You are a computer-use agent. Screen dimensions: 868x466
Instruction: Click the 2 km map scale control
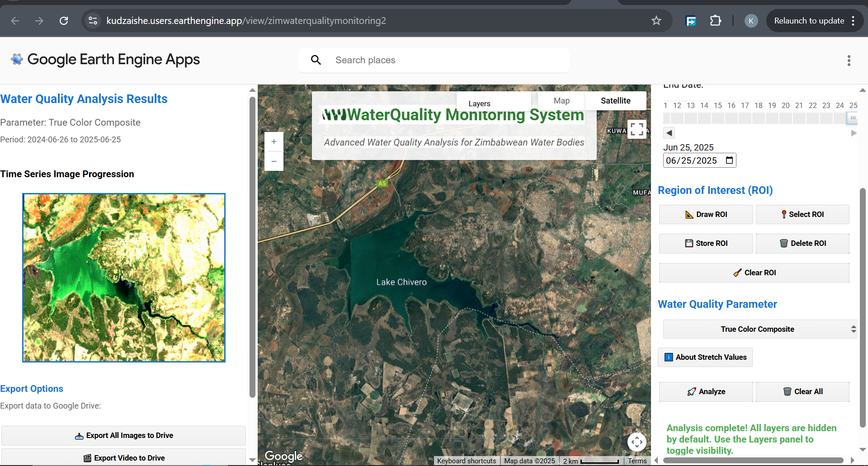(590, 461)
